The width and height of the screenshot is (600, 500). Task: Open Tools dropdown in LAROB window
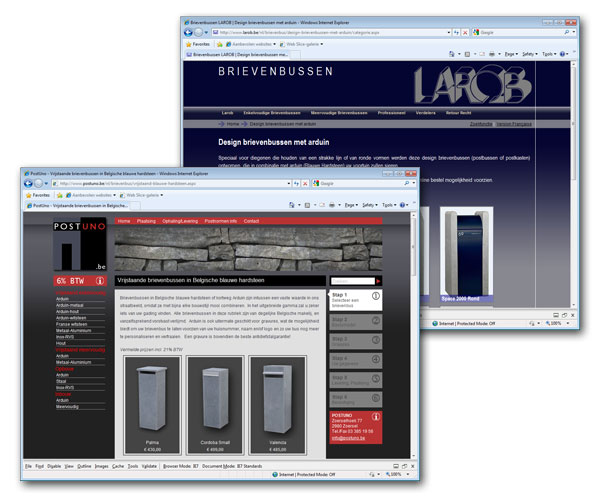(549, 54)
